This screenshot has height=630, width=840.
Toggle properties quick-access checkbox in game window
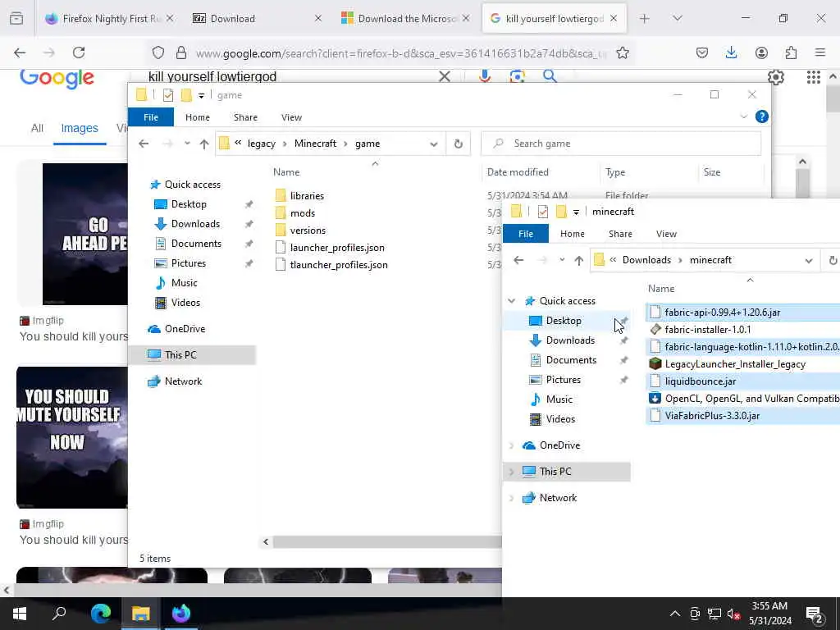point(168,95)
